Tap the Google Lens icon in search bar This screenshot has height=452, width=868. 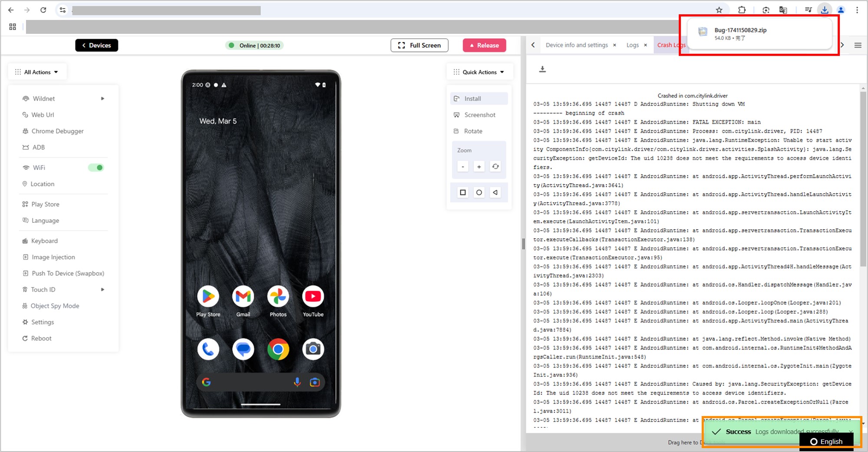pyautogui.click(x=315, y=382)
